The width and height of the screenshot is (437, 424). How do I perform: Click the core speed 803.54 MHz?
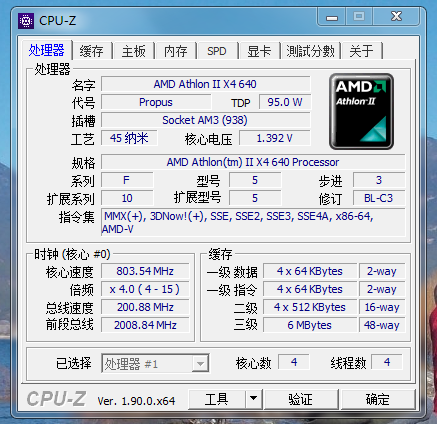145,271
